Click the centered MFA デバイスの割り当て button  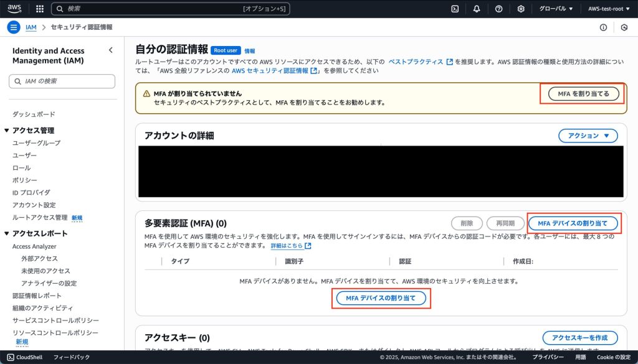tap(381, 298)
